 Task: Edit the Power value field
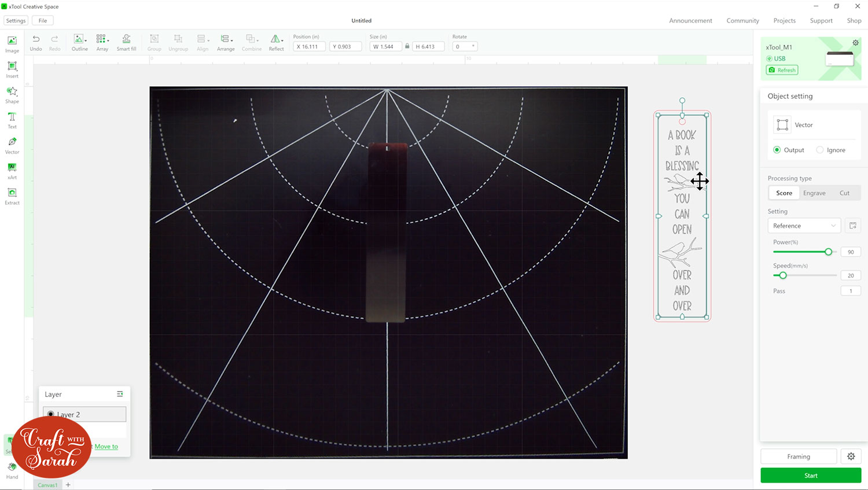851,252
